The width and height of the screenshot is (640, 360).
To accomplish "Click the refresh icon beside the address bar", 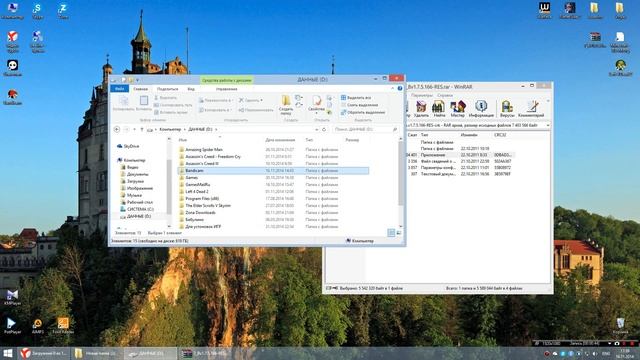I will pos(324,129).
